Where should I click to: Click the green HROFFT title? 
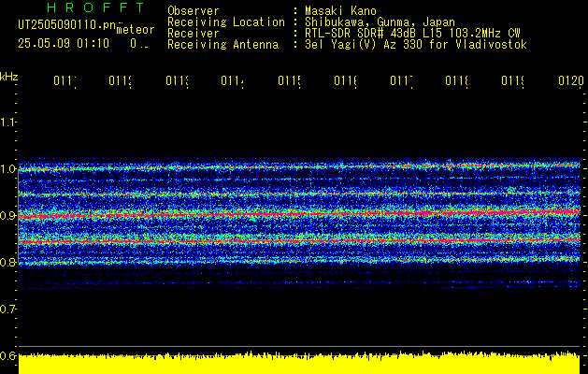pyautogui.click(x=96, y=7)
